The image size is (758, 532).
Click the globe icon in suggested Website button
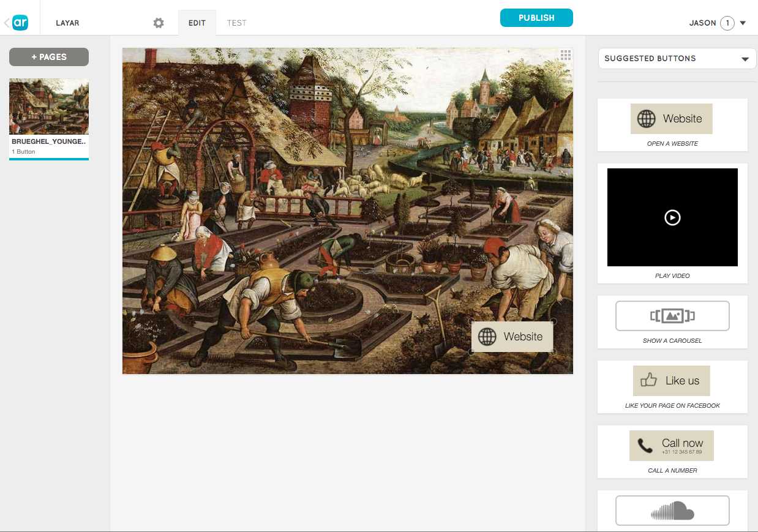646,119
